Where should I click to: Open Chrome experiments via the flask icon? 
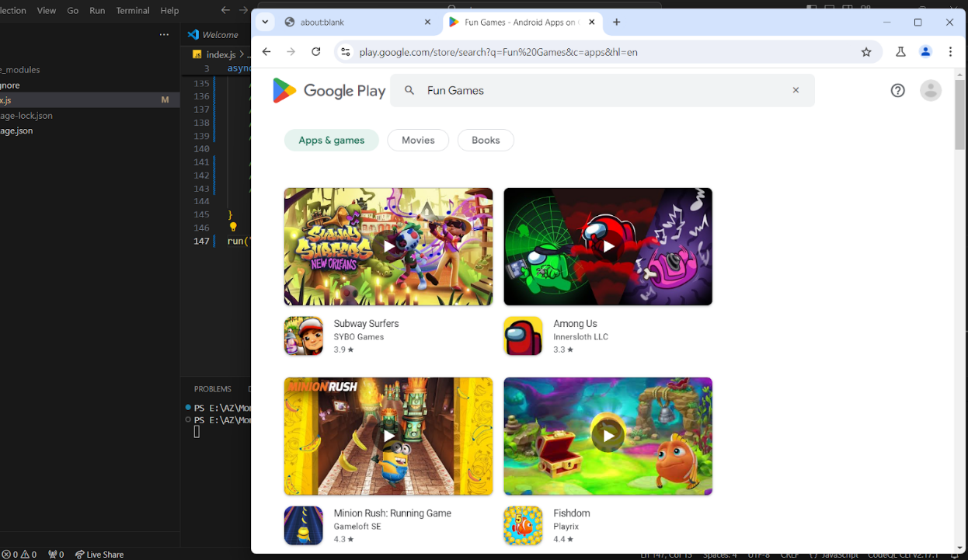[x=900, y=51]
